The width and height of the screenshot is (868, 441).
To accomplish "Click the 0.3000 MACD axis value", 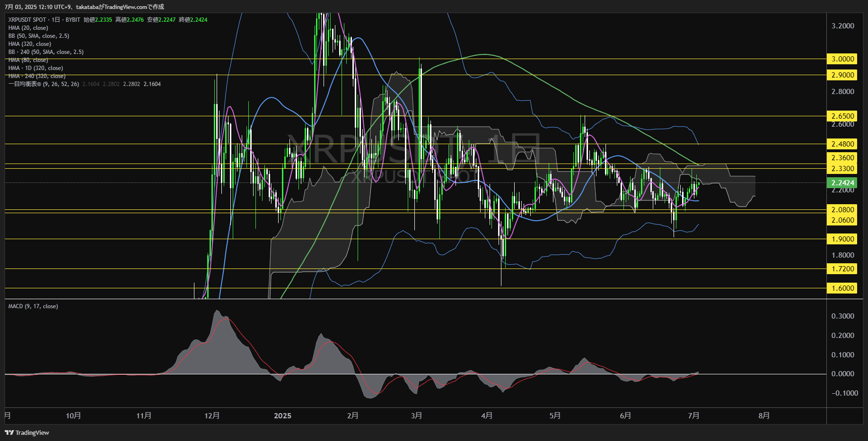I will coord(843,316).
